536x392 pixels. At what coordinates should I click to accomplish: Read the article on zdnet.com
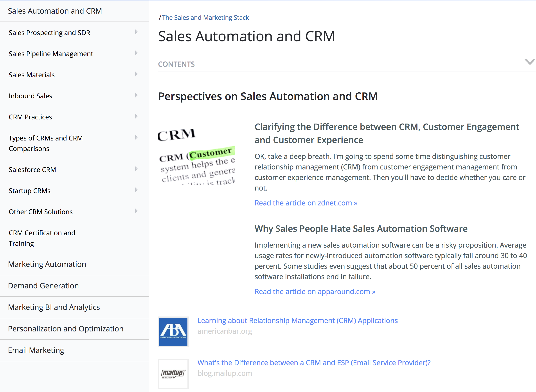306,203
